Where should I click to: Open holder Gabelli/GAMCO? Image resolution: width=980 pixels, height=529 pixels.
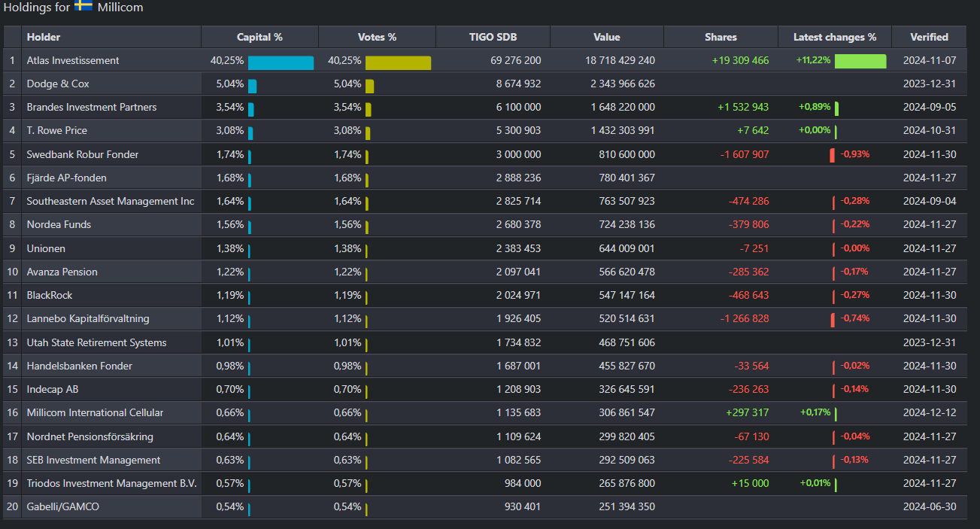[63, 506]
